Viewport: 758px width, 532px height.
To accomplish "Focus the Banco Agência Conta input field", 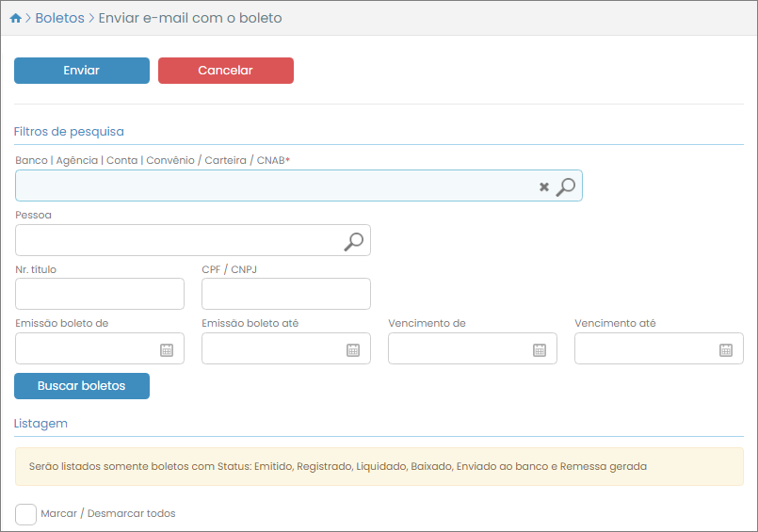I will (273, 186).
